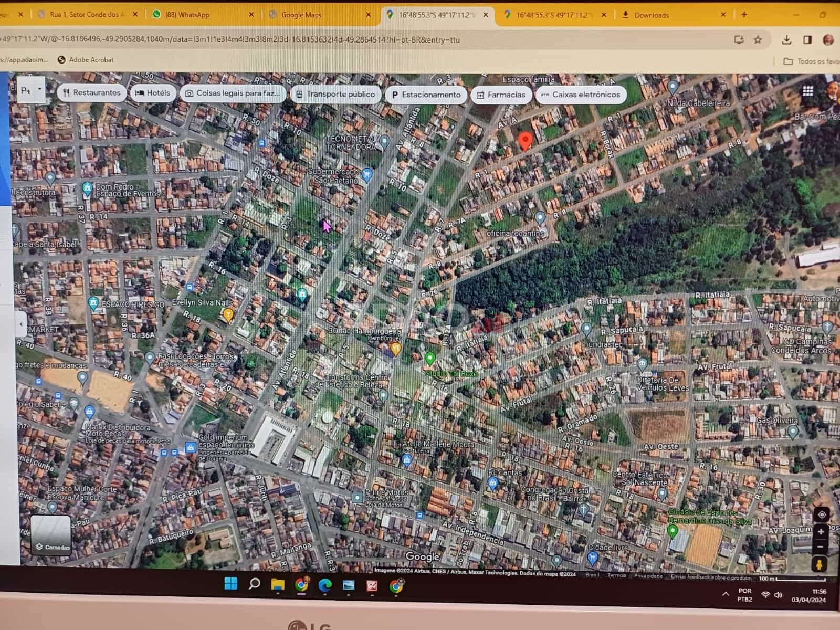Bookmark this page with the star
The width and height of the screenshot is (840, 630).
click(758, 40)
